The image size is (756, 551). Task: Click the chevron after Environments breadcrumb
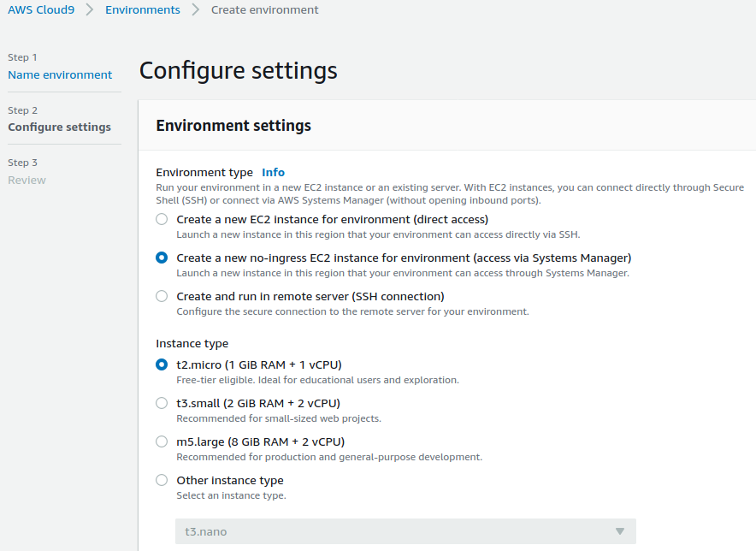[x=196, y=10]
